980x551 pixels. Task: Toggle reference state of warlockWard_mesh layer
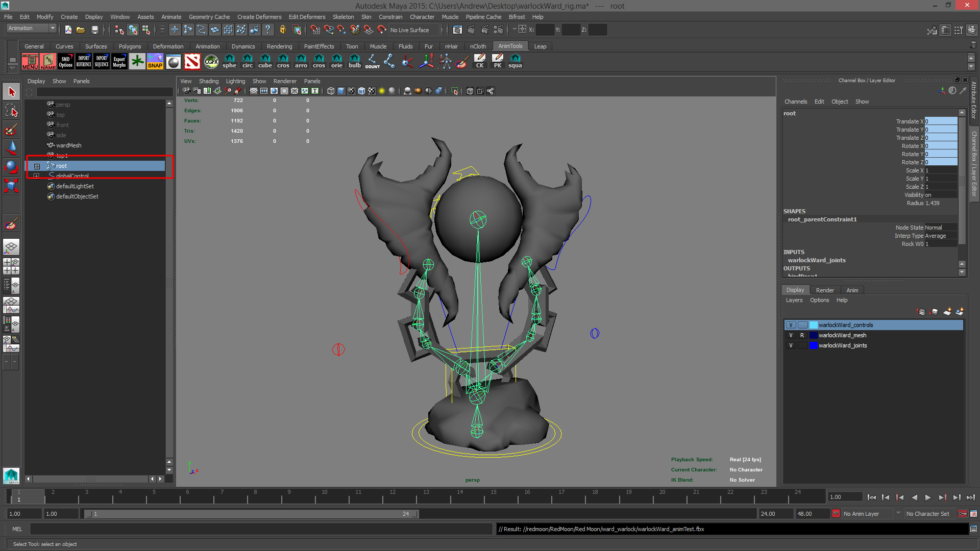coord(802,335)
